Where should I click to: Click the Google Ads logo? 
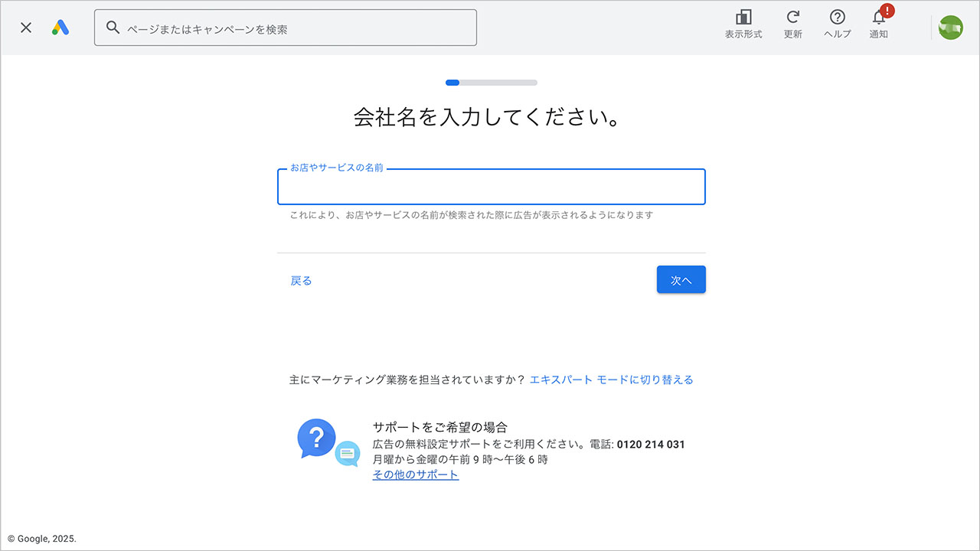60,27
